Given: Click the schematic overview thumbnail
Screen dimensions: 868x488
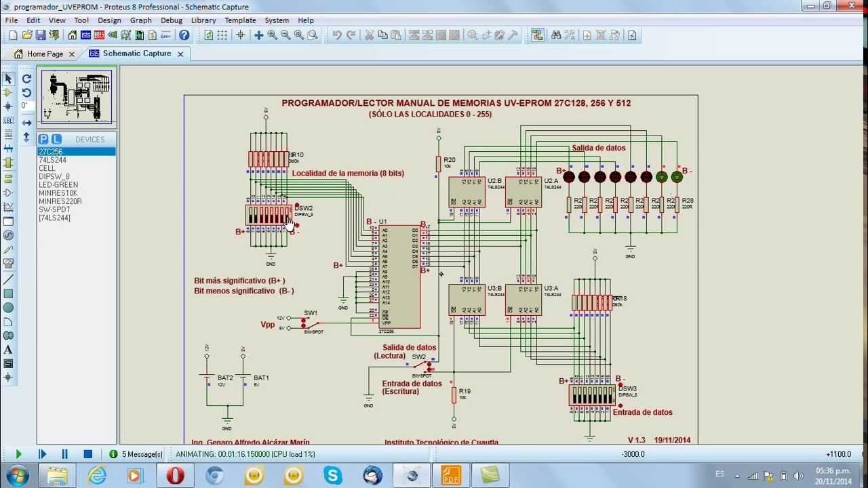Looking at the screenshot, I should [76, 97].
